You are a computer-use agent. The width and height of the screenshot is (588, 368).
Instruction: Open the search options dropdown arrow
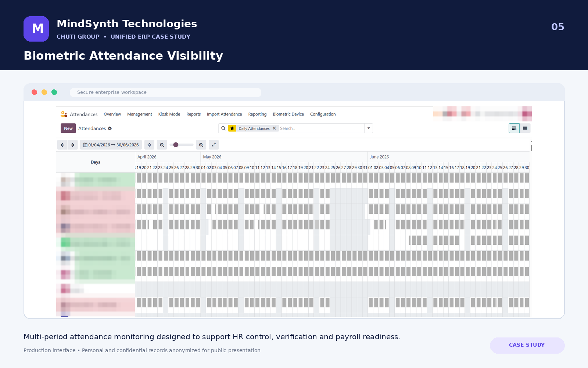[x=369, y=128]
